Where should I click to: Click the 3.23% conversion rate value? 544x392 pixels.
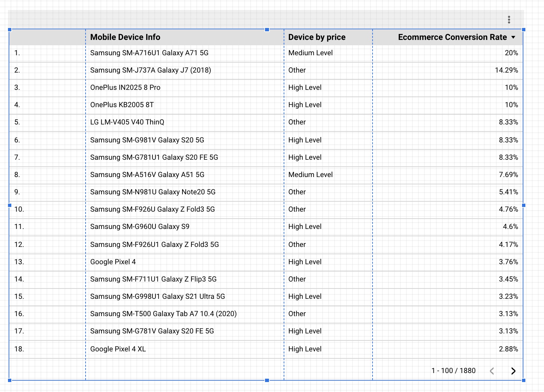click(x=508, y=296)
